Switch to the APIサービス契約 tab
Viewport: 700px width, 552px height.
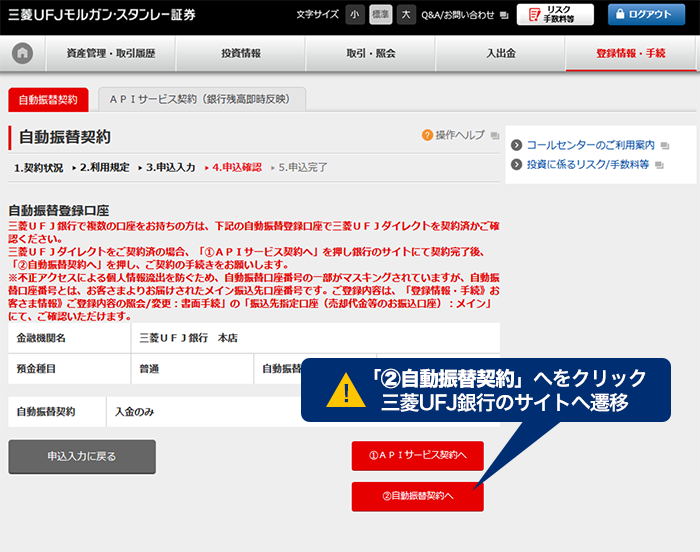coord(202,99)
